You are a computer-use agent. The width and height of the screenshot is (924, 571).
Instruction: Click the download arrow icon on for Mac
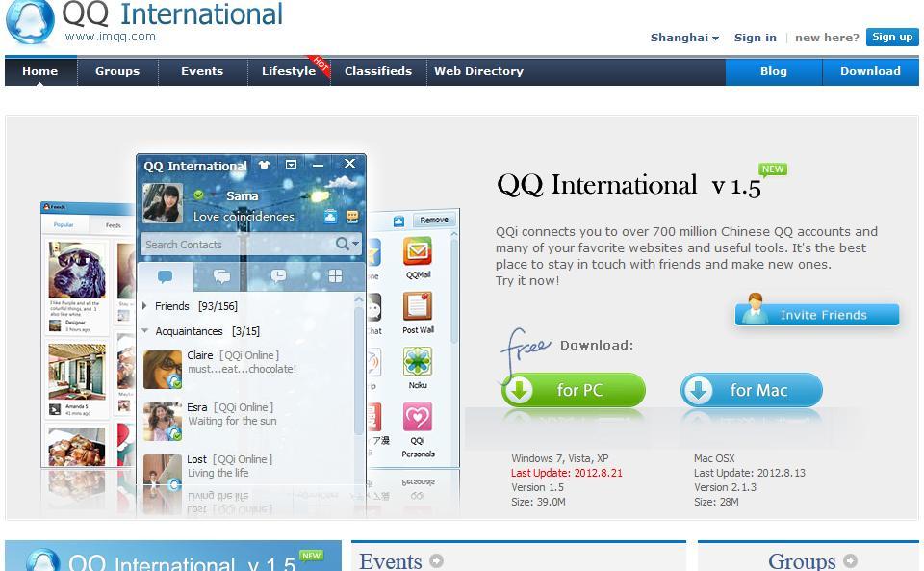699,390
